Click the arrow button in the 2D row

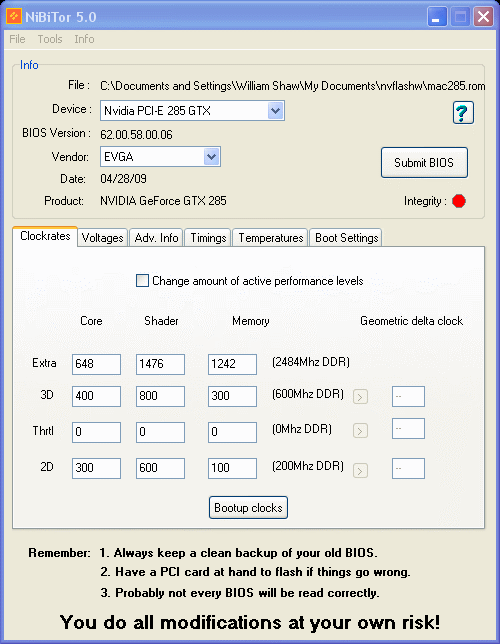(x=360, y=470)
